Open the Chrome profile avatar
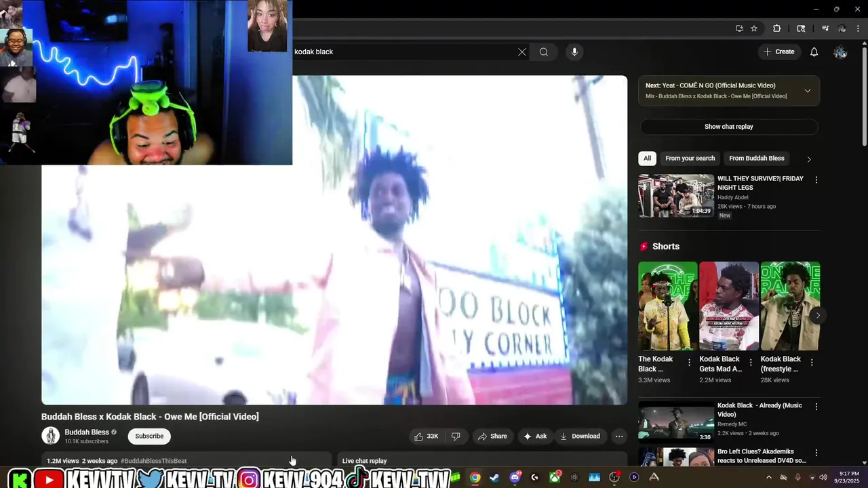This screenshot has width=868, height=488. (x=842, y=28)
